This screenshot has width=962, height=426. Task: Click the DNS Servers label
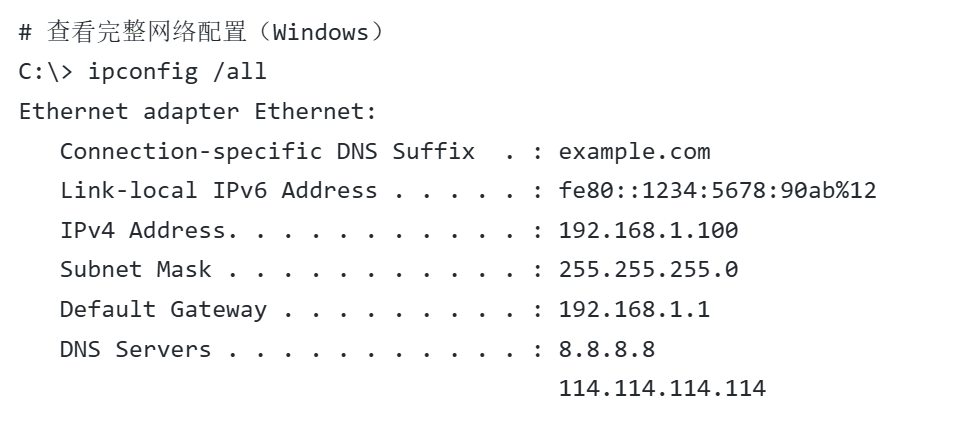tap(135, 350)
